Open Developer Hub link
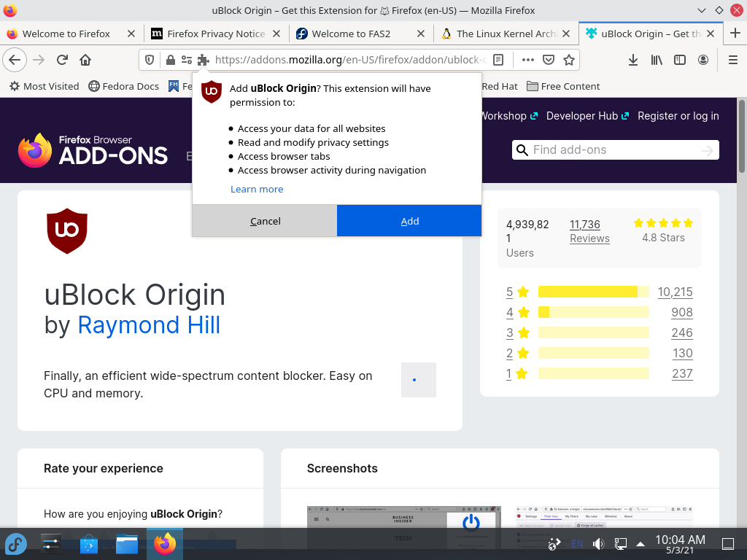 tap(587, 116)
